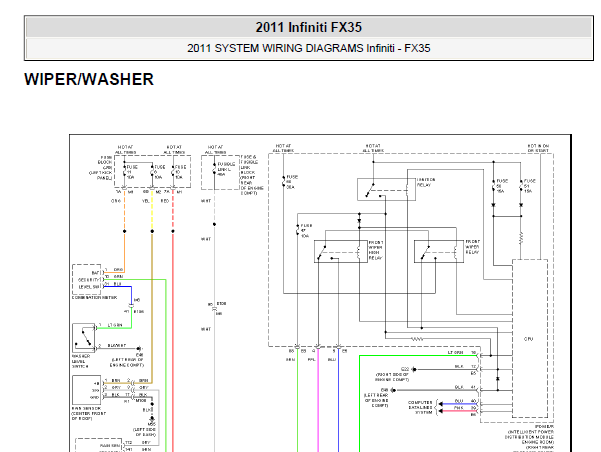Image resolution: width=601 pixels, height=452 pixels.
Task: Click the 'M55' ground point label
Action: pyautogui.click(x=151, y=424)
